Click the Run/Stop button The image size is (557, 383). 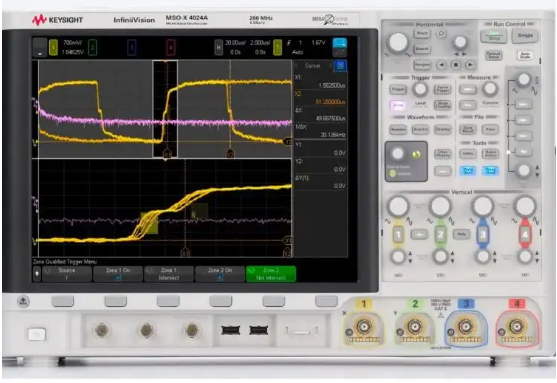(494, 36)
